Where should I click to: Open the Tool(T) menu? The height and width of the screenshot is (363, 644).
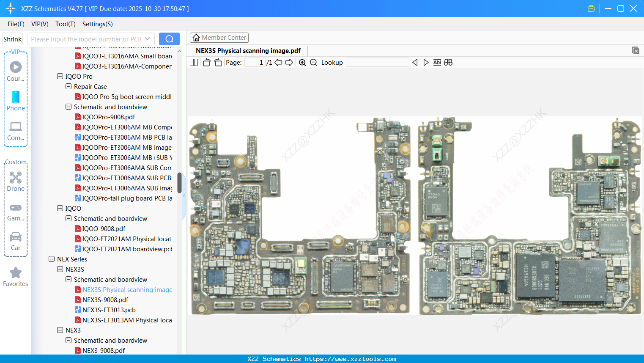[65, 24]
